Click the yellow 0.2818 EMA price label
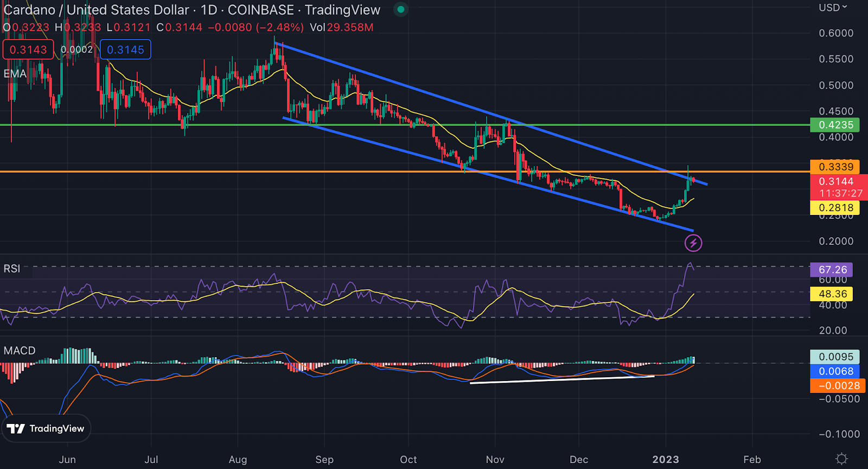 coord(835,207)
